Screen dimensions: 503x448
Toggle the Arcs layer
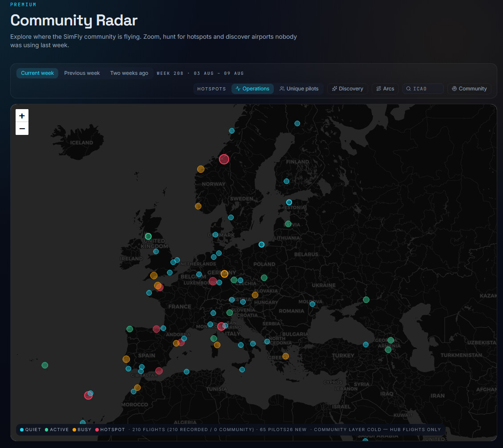pos(385,89)
